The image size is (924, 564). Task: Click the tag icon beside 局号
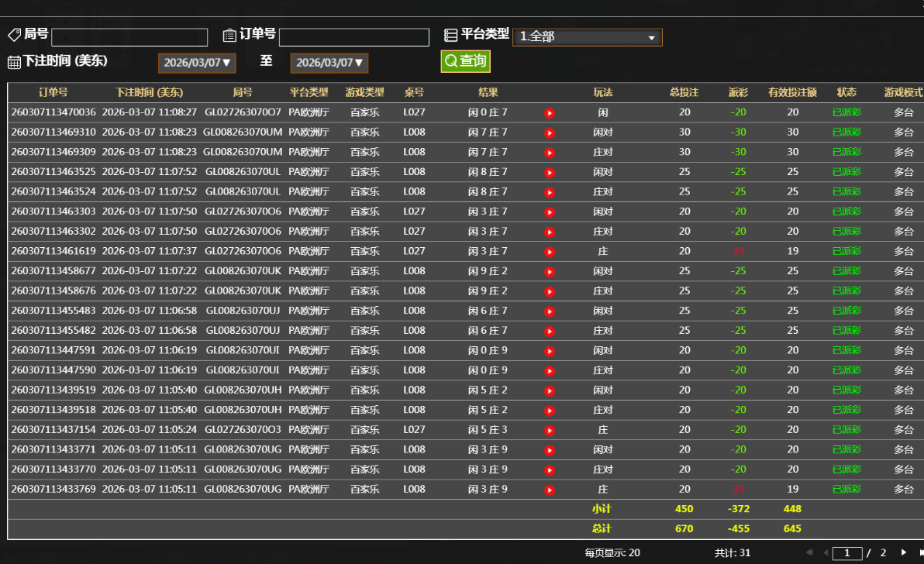tap(14, 35)
